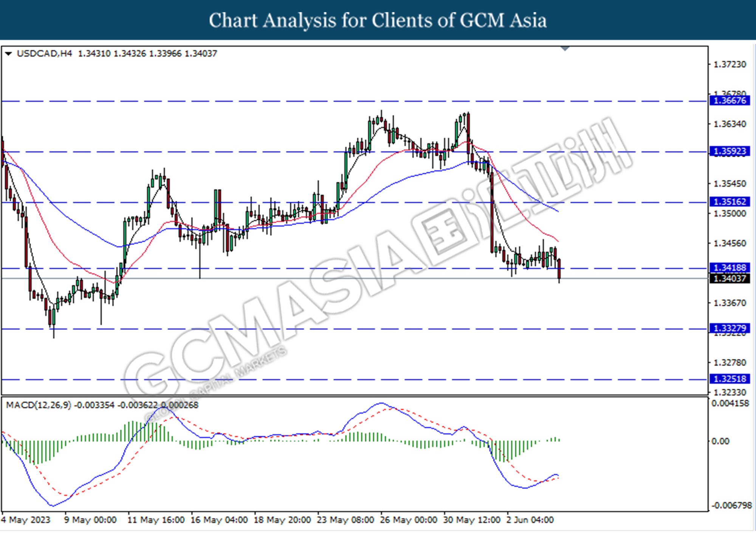Image resolution: width=756 pixels, height=540 pixels.
Task: Click the 4 May 2023 date label
Action: [26, 520]
